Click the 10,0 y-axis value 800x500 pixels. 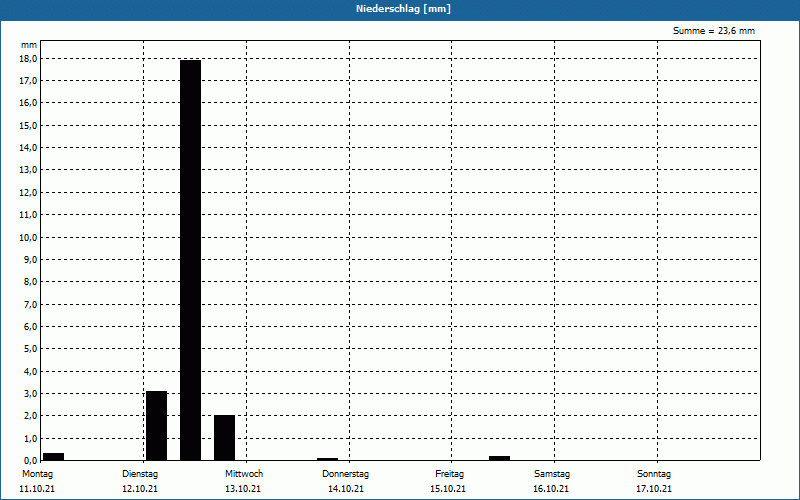[x=29, y=237]
